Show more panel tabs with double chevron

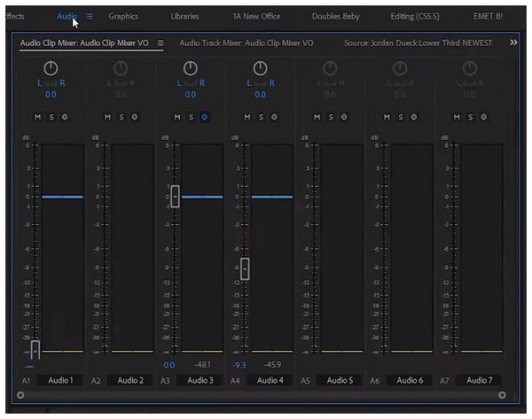pos(513,43)
